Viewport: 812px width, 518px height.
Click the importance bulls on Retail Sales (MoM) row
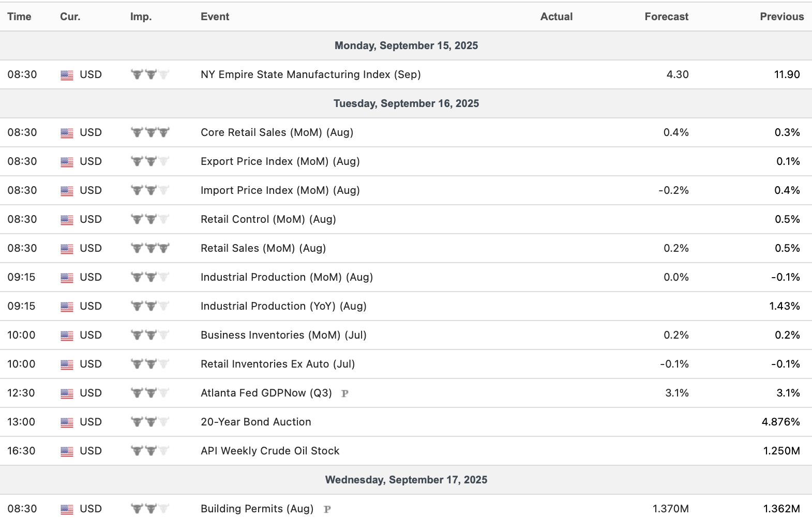pos(150,248)
